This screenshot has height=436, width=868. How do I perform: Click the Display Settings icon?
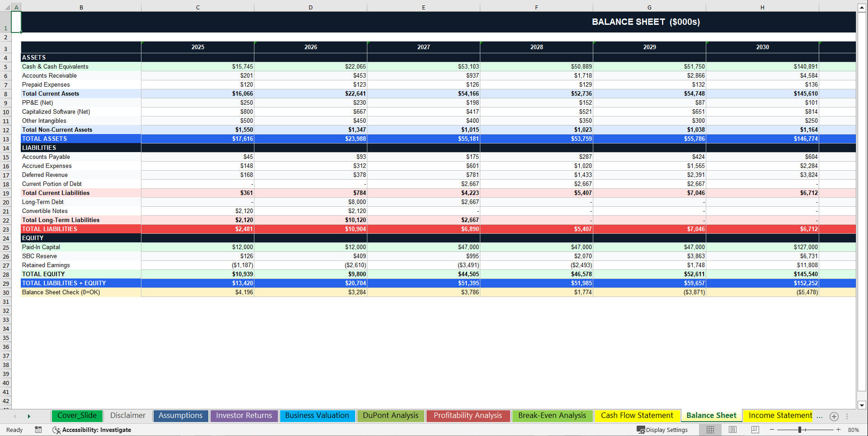coord(641,430)
